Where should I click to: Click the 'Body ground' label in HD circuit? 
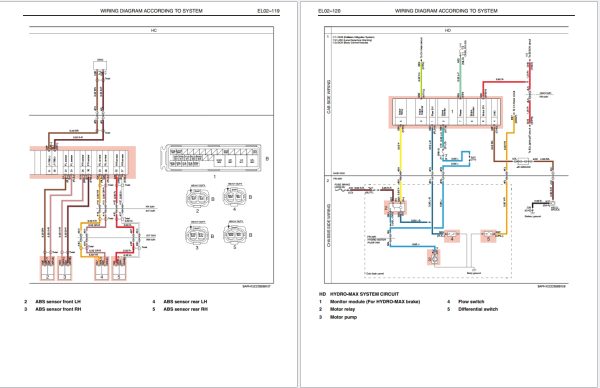pos(474,273)
